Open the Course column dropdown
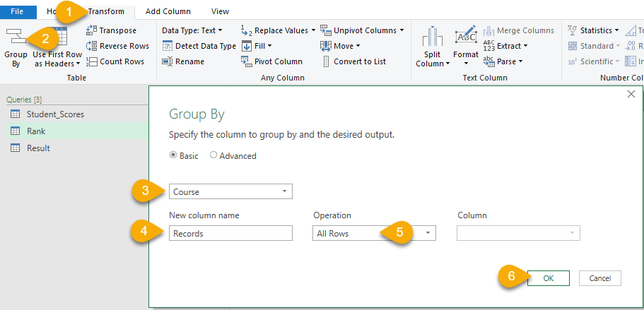 click(284, 191)
